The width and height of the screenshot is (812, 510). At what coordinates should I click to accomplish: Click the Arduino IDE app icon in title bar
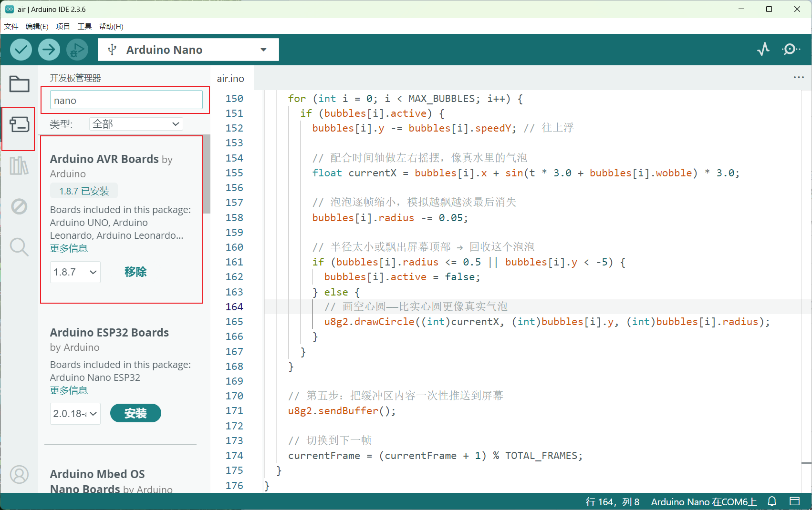pyautogui.click(x=10, y=9)
